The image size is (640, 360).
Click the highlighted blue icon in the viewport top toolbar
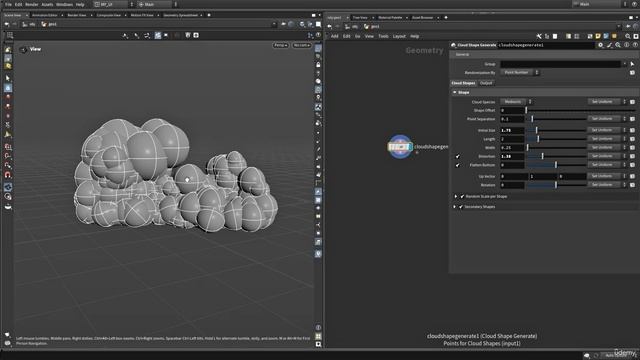pos(158,36)
